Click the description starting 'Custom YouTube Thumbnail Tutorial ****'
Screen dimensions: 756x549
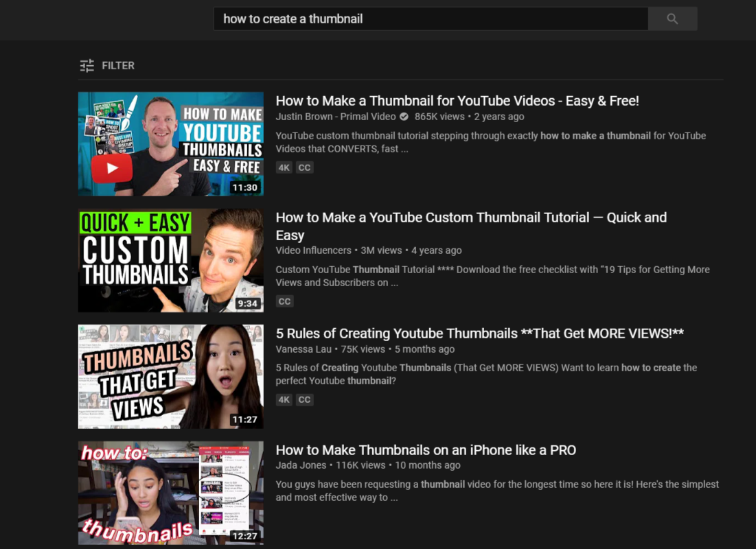click(493, 276)
